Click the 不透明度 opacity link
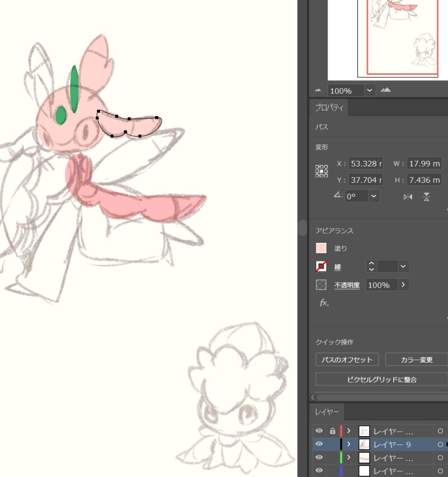Viewport: 448px width, 477px height. click(x=347, y=285)
